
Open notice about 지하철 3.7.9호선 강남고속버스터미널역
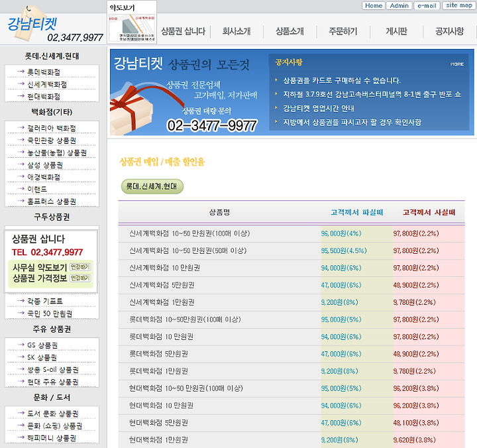click(372, 95)
